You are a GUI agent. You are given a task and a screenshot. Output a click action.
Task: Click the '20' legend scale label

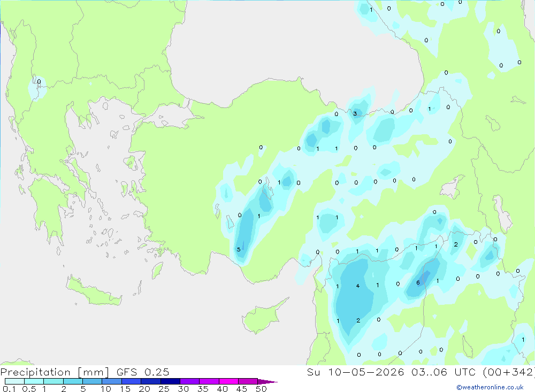[x=144, y=389]
